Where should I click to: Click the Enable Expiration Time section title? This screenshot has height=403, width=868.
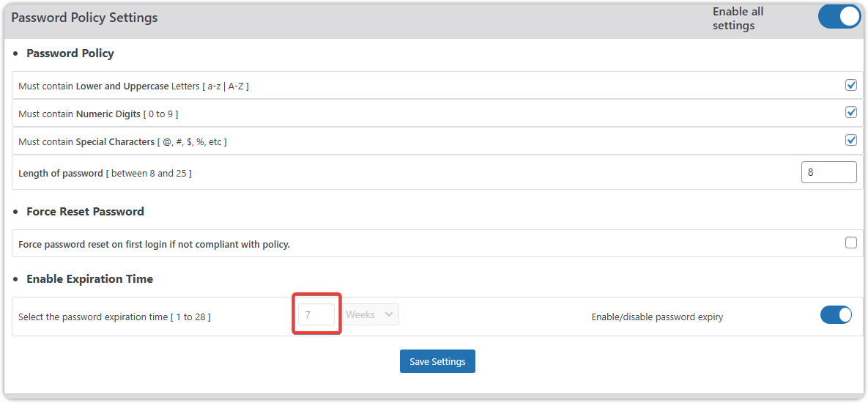click(89, 279)
